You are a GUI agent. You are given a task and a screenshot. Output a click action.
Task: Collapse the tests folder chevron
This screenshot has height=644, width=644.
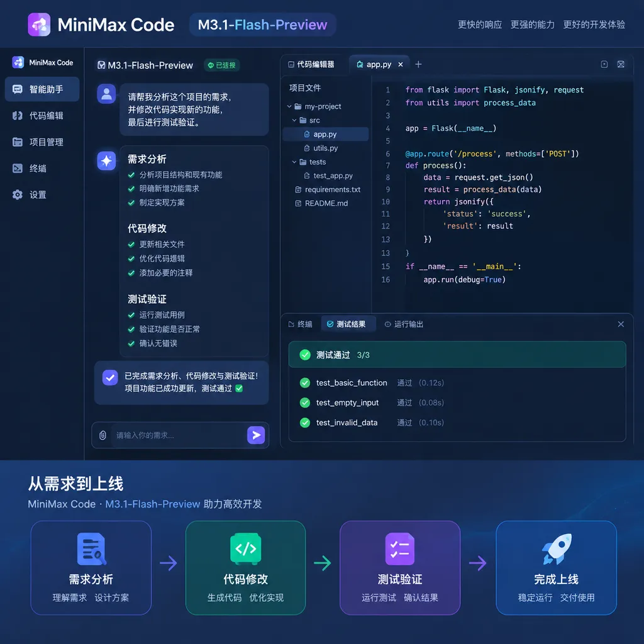294,162
